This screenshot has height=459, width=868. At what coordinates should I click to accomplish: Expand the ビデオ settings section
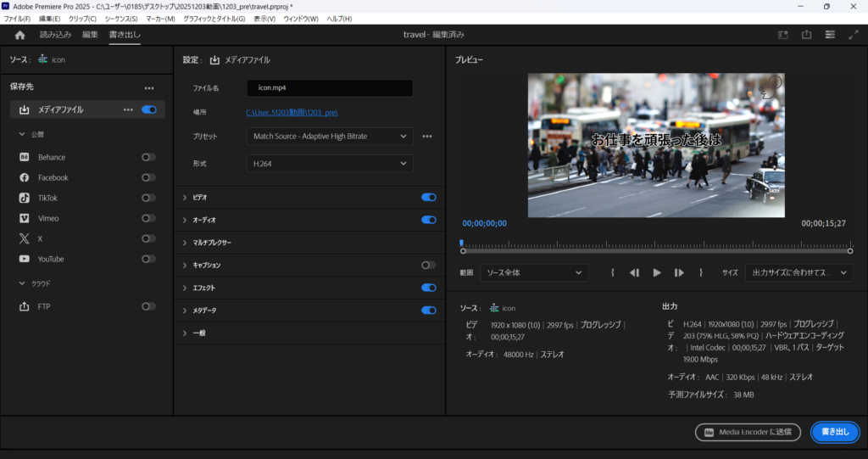(186, 197)
